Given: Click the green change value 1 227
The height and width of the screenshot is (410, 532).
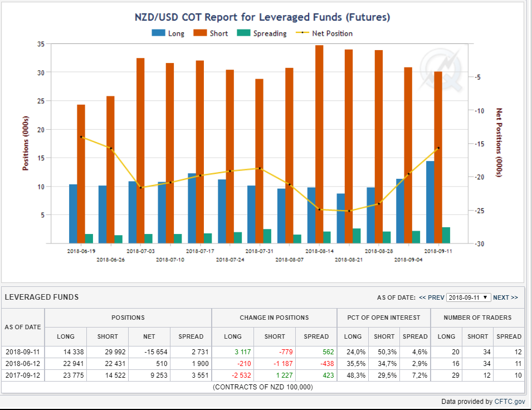Looking at the screenshot, I should click(x=284, y=375).
